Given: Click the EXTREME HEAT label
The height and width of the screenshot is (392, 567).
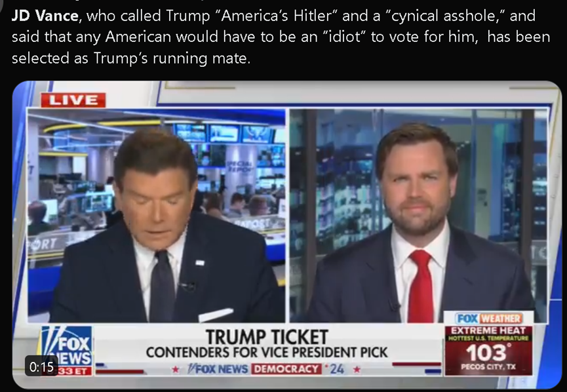Looking at the screenshot, I should coord(488,330).
